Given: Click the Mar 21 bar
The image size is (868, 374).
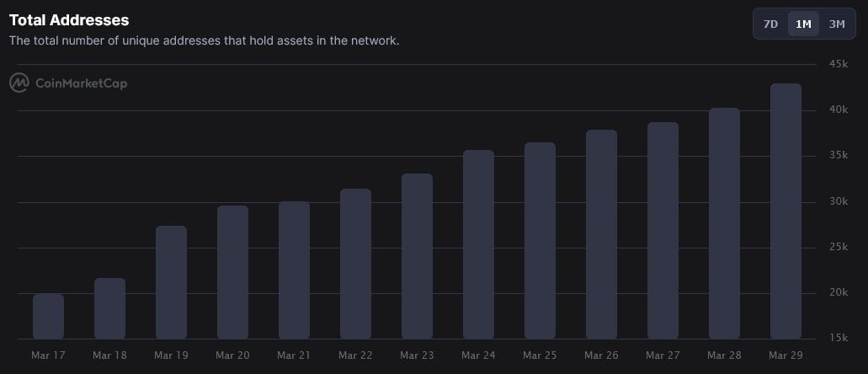Looking at the screenshot, I should tap(294, 270).
